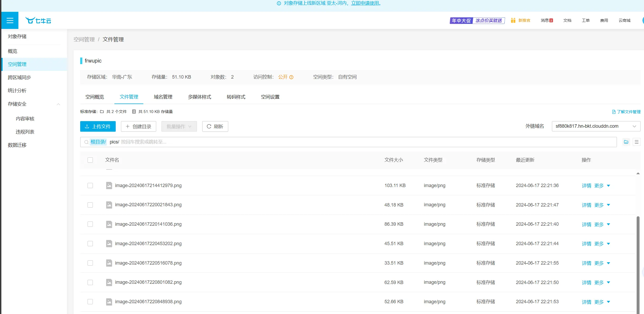Click the image-20240617214412979.png file icon
This screenshot has width=644, height=314.
coord(109,186)
